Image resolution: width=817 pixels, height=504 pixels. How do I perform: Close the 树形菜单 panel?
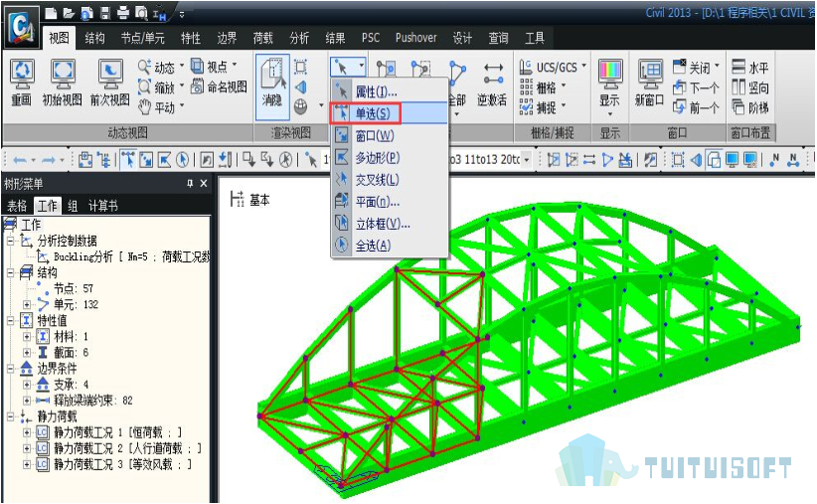point(204,184)
